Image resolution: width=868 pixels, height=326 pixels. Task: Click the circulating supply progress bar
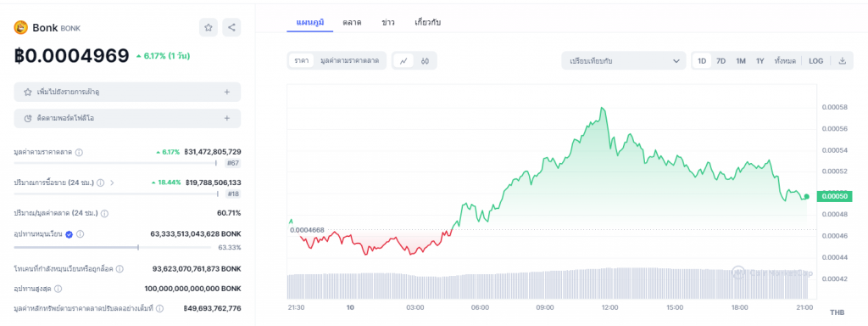127,247
